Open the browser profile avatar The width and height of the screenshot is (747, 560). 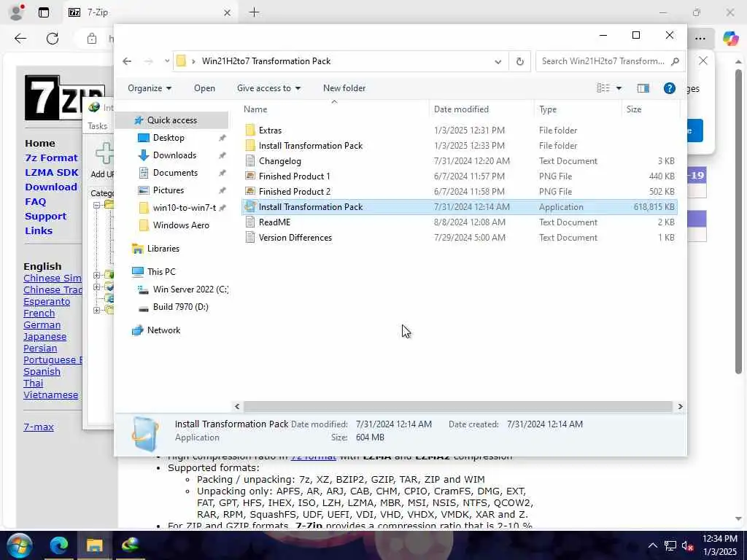pos(16,12)
